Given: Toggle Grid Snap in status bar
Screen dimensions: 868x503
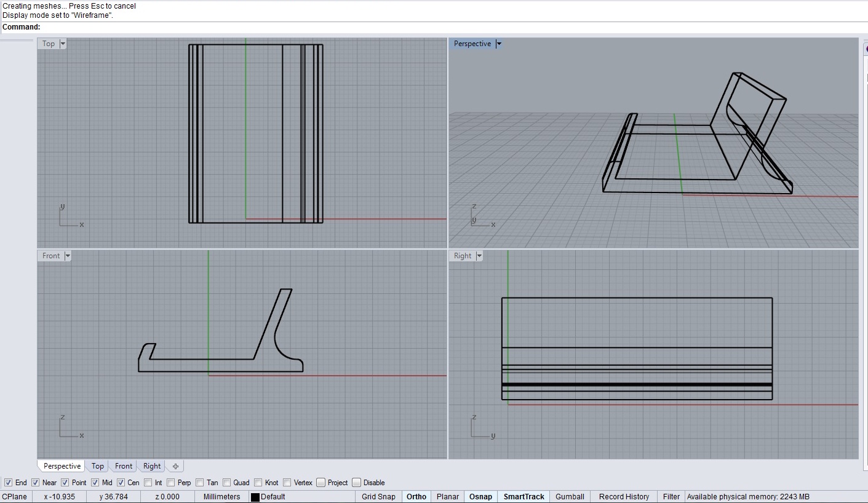Looking at the screenshot, I should click(378, 497).
